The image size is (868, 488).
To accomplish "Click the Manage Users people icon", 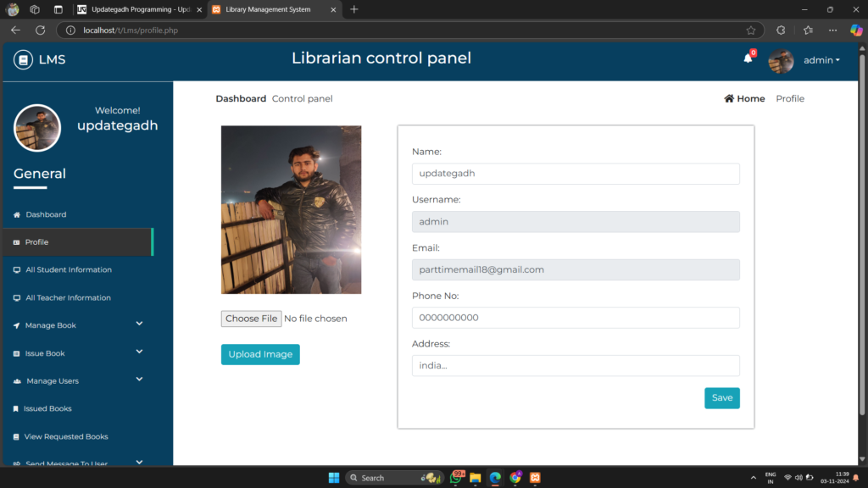I will click(x=17, y=381).
